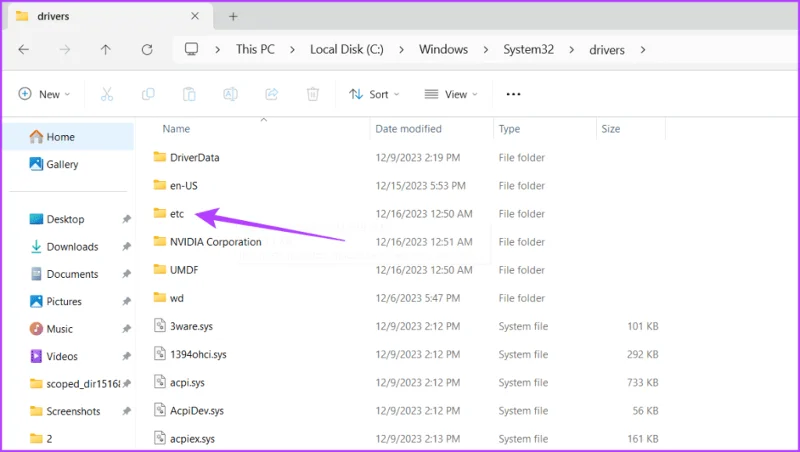This screenshot has width=800, height=452.
Task: Expand chevron after drivers in breadcrumb
Action: [643, 49]
